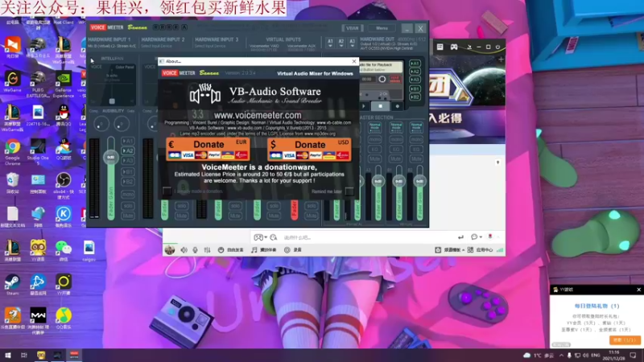This screenshot has width=644, height=362.
Task: Open the YY audio mixer settings icon
Action: tap(207, 250)
